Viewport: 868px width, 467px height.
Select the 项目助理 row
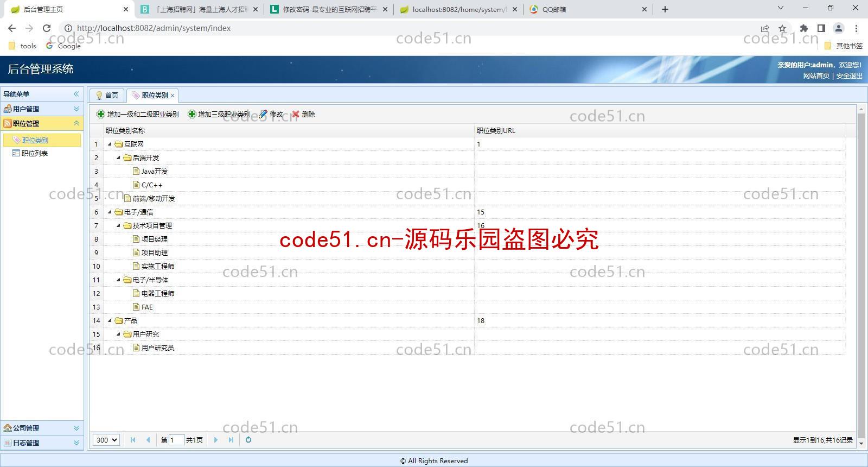pyautogui.click(x=468, y=253)
